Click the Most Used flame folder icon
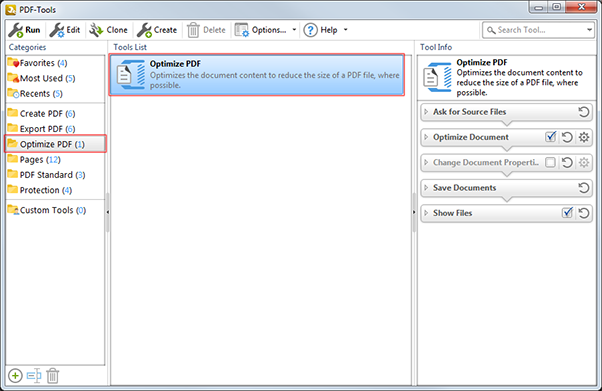The height and width of the screenshot is (391, 602). 13,78
